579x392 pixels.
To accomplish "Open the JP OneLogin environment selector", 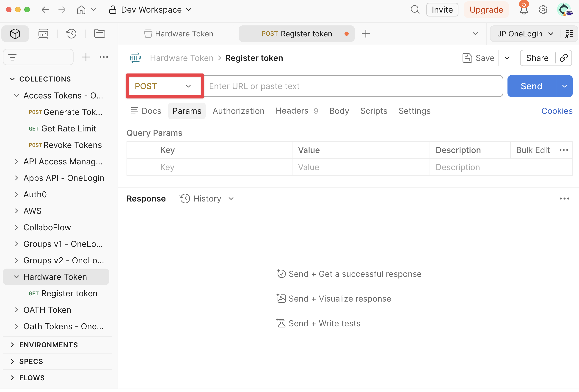I will pyautogui.click(x=525, y=34).
